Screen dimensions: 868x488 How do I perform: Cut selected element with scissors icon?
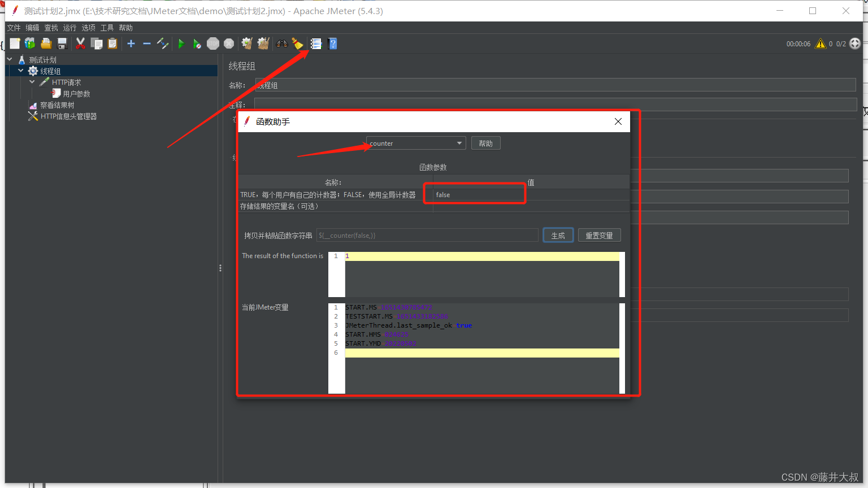click(x=81, y=43)
